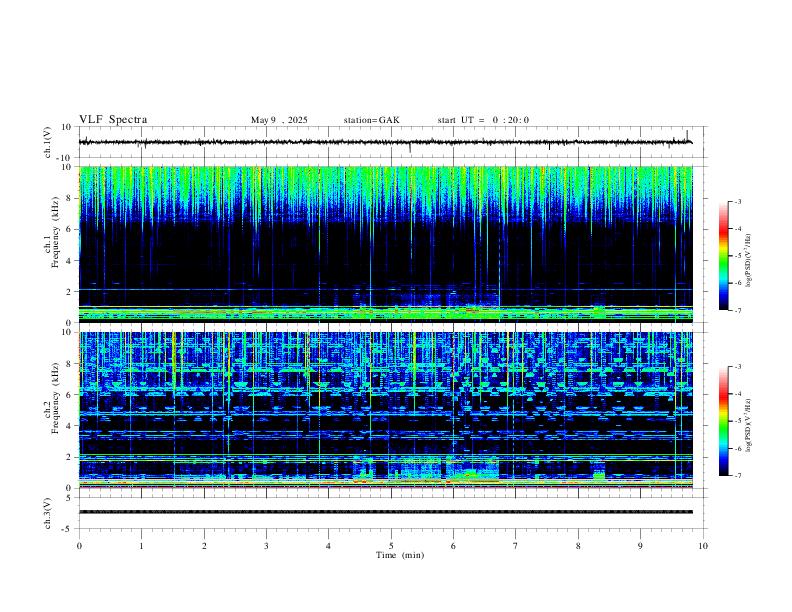Click the 'station=GAK' label
This screenshot has height=612, width=792.
[x=371, y=120]
